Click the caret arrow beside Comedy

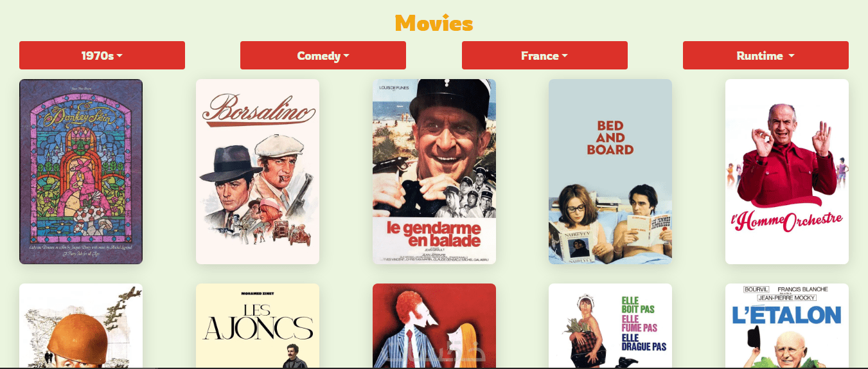tap(347, 56)
